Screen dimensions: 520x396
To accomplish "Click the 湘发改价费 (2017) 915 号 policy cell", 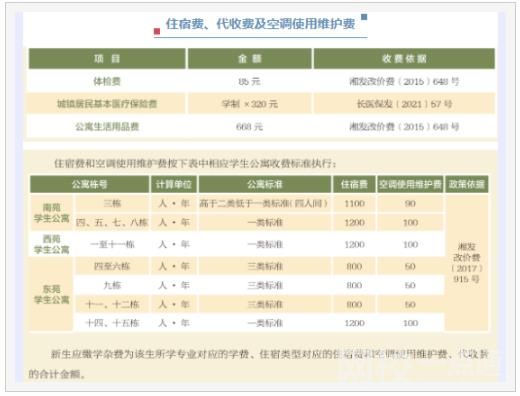I will (467, 263).
